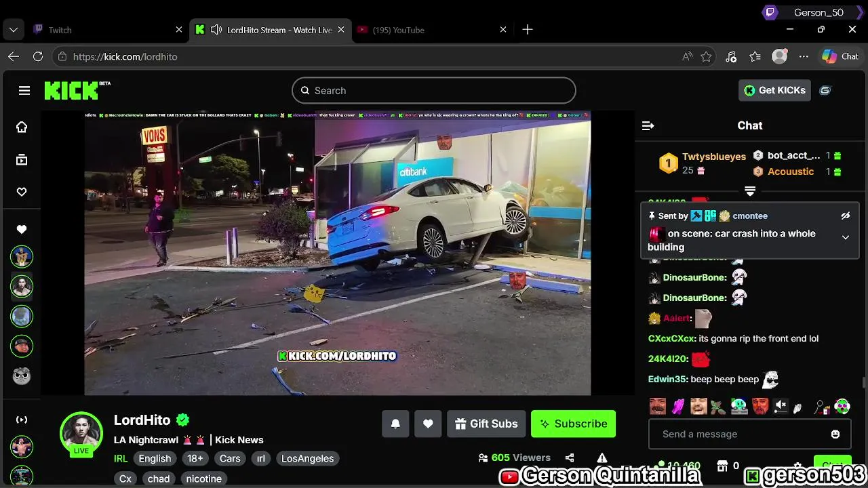Switch to the YouTube browser tab
Screen dimensions: 868x488
click(x=432, y=30)
